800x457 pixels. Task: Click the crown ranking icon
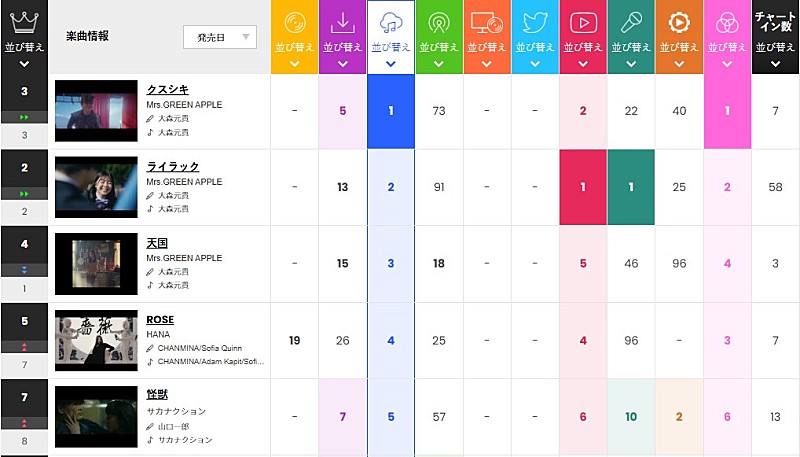(24, 22)
